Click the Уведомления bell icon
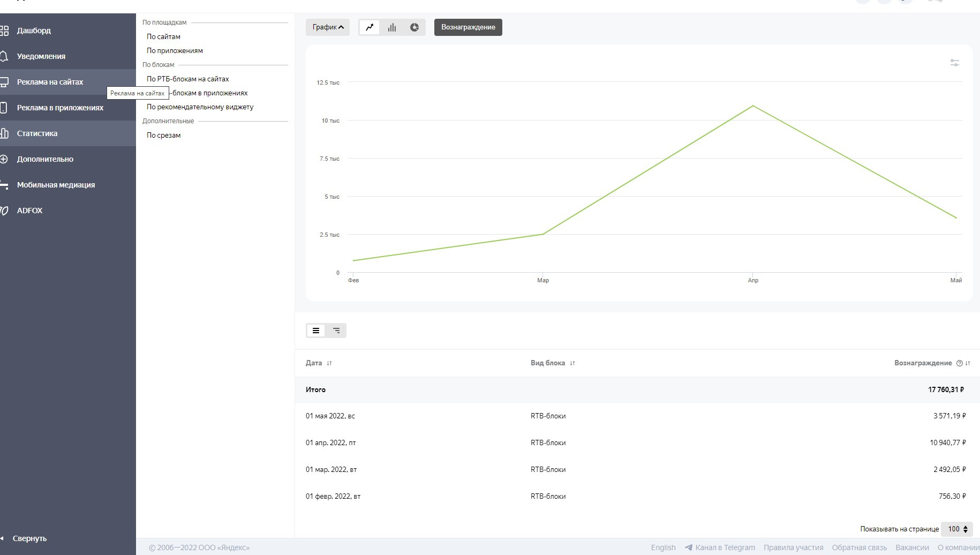The height and width of the screenshot is (555, 980). pos(4,56)
